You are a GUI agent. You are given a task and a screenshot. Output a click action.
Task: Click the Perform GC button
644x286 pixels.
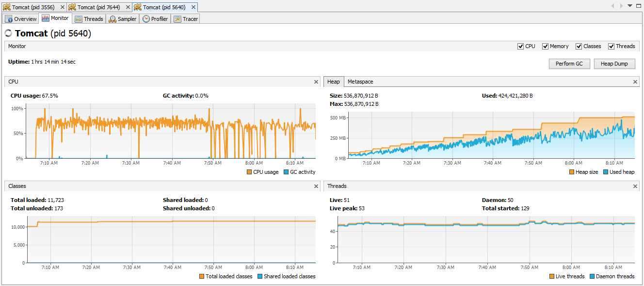[x=569, y=64]
